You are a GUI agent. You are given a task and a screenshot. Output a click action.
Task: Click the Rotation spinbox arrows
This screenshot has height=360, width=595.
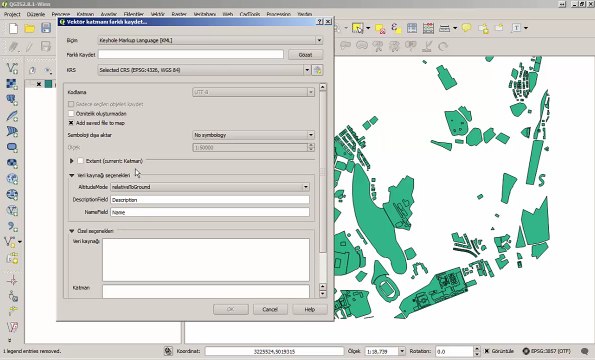(477, 351)
